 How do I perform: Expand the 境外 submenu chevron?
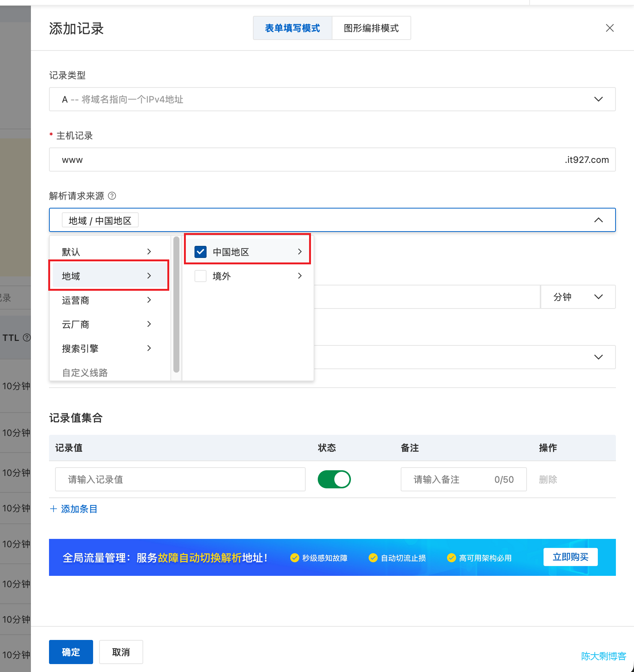click(300, 276)
